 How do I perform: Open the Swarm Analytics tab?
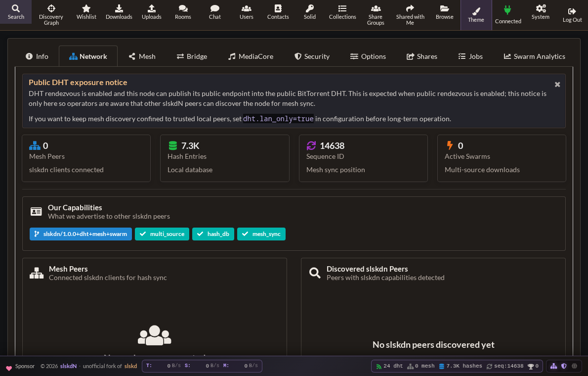coord(534,56)
